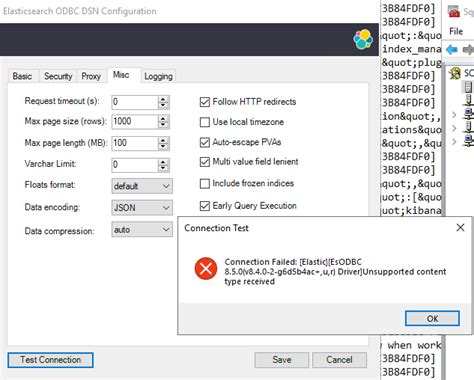Screen dimensions: 474x380
Task: Enable the Use local timezone checkbox
Action: [x=205, y=122]
